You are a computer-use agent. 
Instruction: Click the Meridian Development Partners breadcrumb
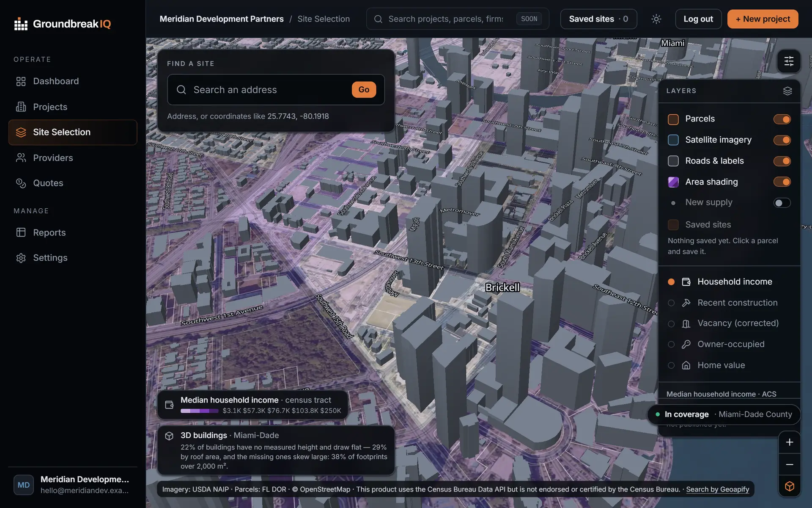[x=222, y=19]
